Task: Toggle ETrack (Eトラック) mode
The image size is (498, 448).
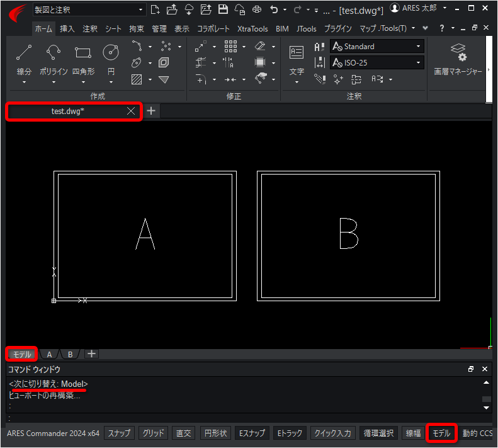Action: (290, 434)
